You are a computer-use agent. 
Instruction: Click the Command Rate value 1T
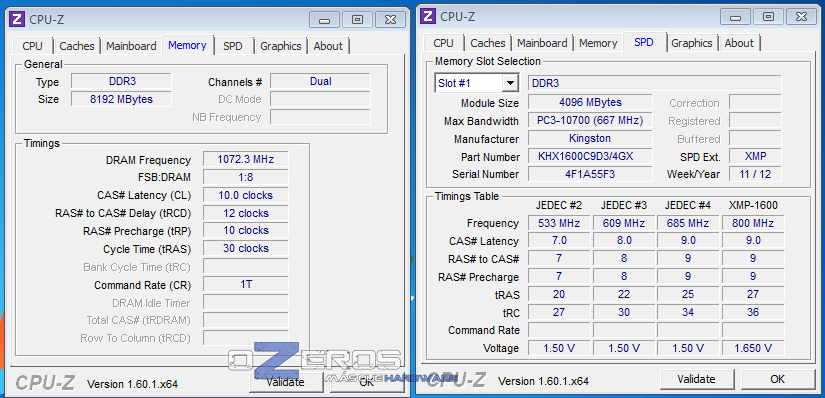[x=246, y=285]
